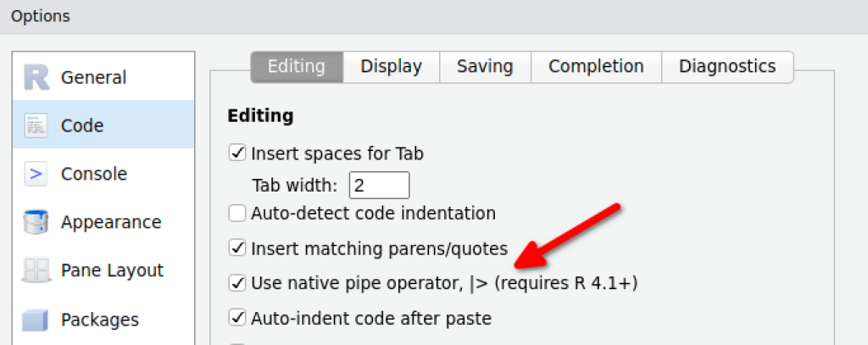The image size is (868, 345).
Task: Switch to the Display tab
Action: click(392, 67)
